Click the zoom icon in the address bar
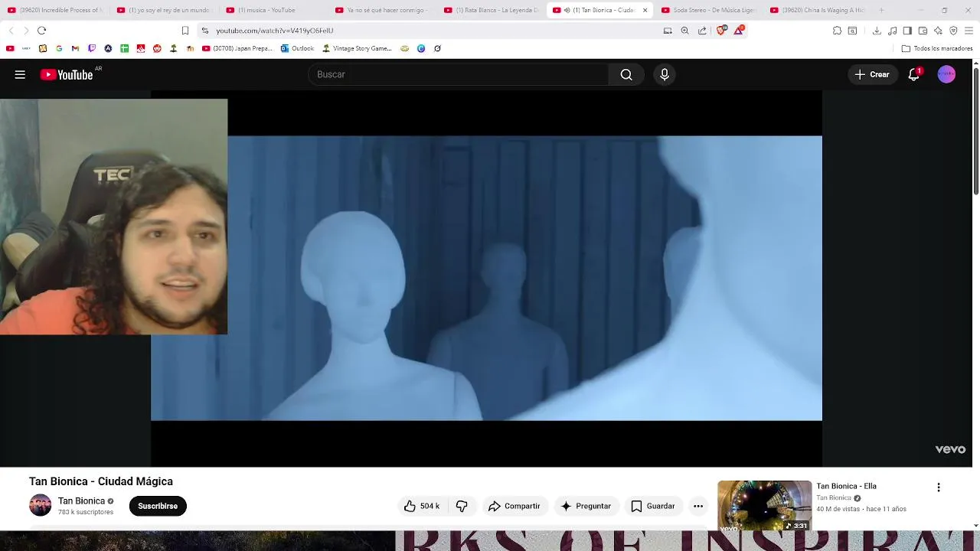 (x=684, y=31)
